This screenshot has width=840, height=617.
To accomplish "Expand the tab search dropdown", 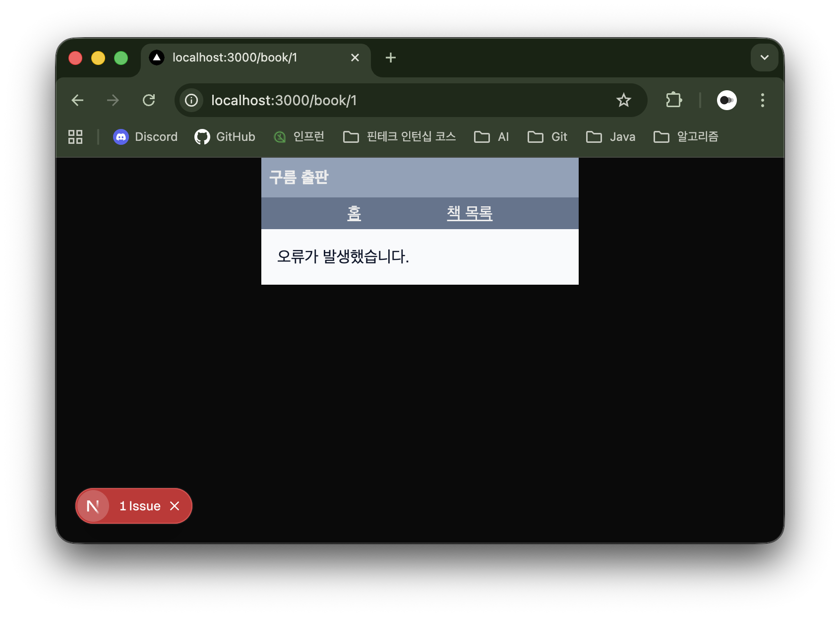I will (x=764, y=58).
